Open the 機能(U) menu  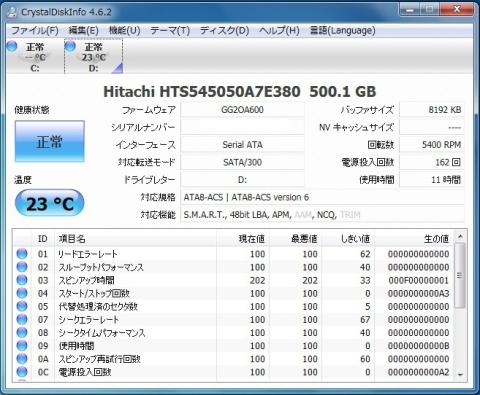coord(124,31)
